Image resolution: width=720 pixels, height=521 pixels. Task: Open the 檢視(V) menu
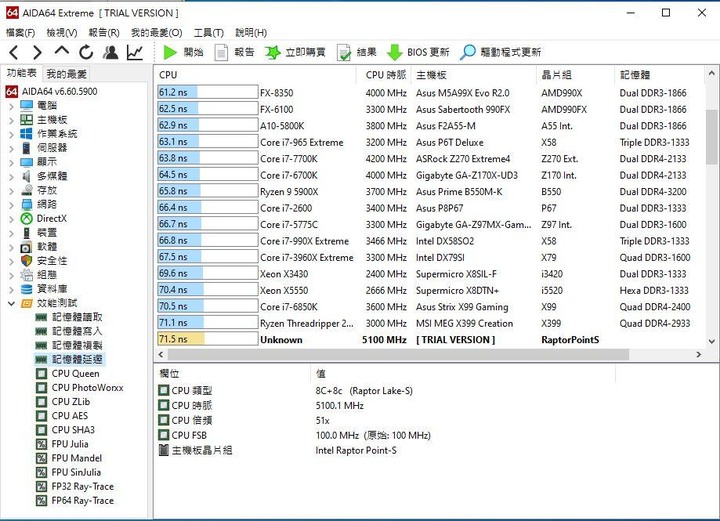[62, 33]
